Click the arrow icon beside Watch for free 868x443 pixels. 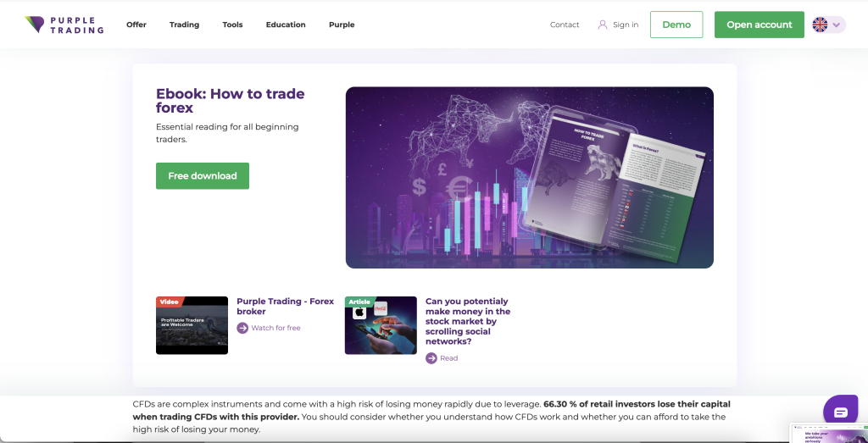click(242, 328)
